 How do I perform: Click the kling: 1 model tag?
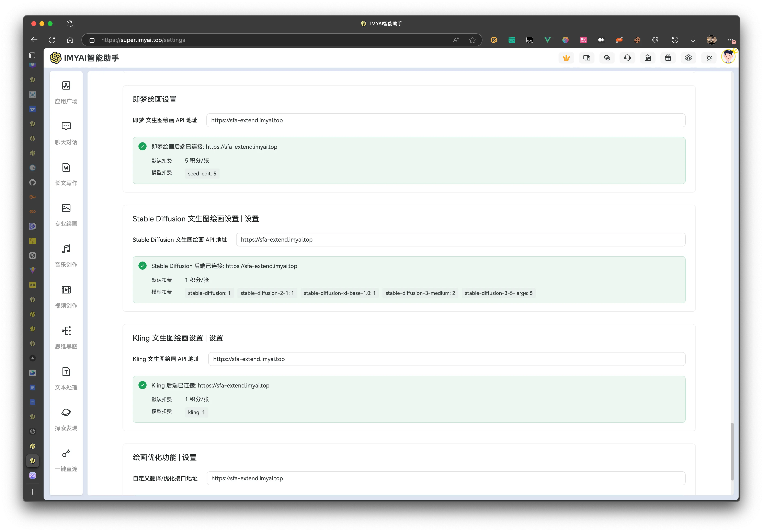tap(196, 412)
